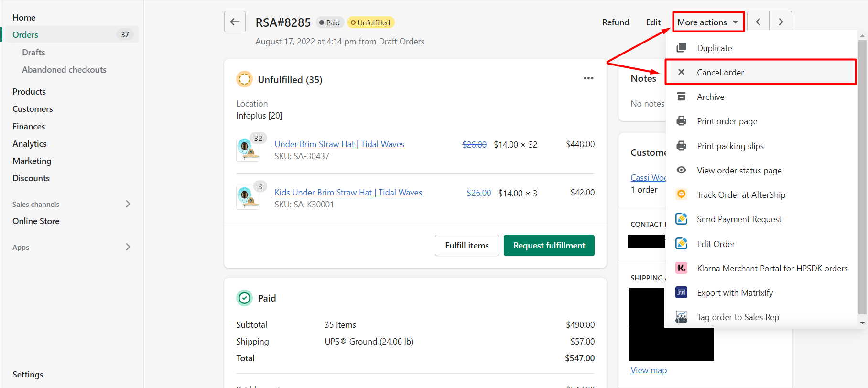The height and width of the screenshot is (388, 868).
Task: Click the Klarna Merchant Portal icon
Action: pyautogui.click(x=682, y=268)
